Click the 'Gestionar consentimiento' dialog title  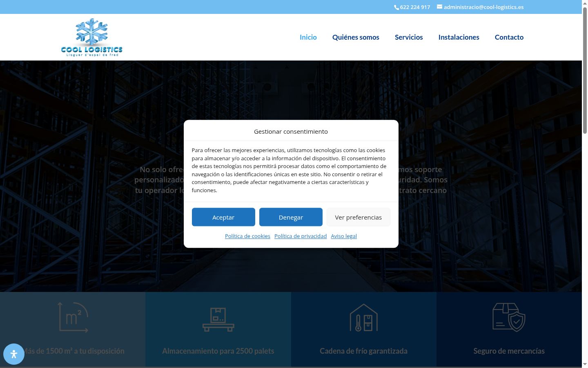(291, 132)
